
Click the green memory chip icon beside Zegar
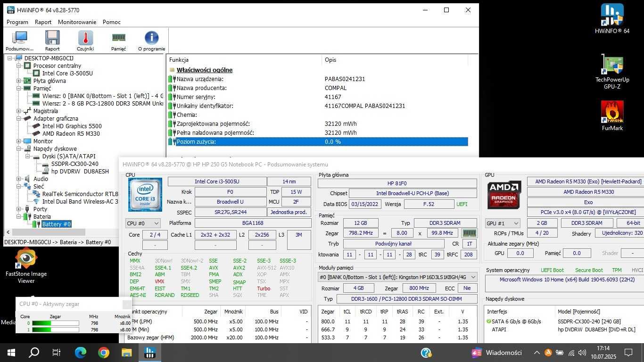click(x=469, y=233)
